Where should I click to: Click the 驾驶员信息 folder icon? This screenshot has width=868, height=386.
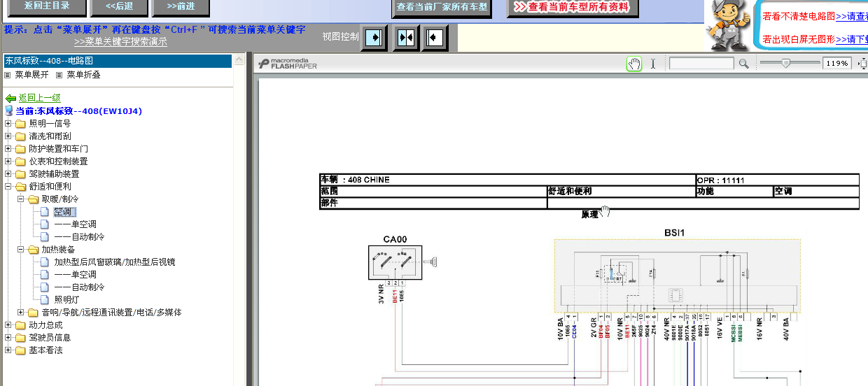tap(20, 338)
